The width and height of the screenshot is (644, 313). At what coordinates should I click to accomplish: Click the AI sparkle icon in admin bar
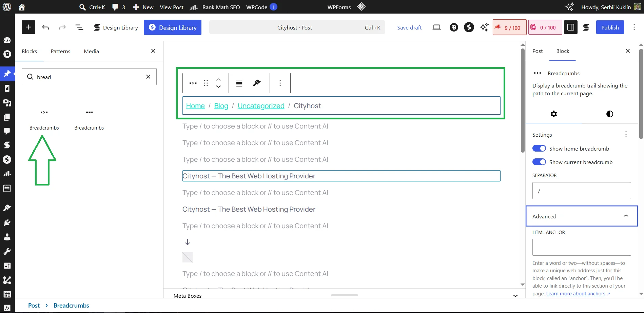569,7
